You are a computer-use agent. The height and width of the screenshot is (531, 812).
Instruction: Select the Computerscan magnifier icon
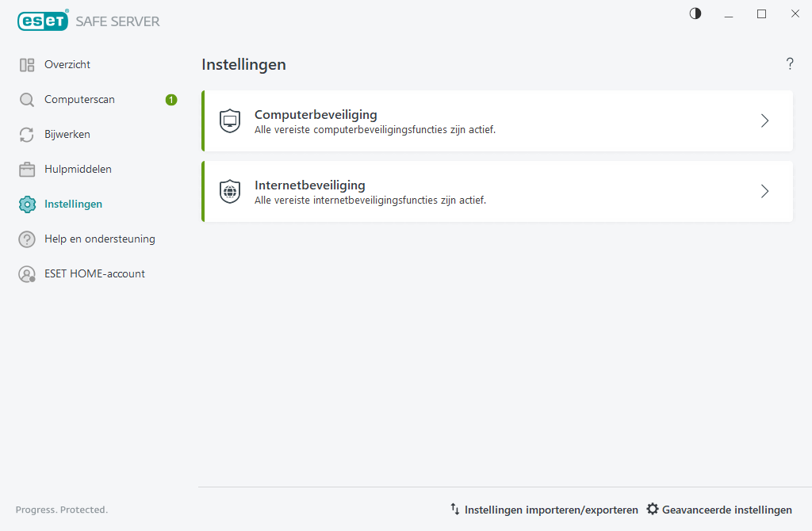[26, 99]
